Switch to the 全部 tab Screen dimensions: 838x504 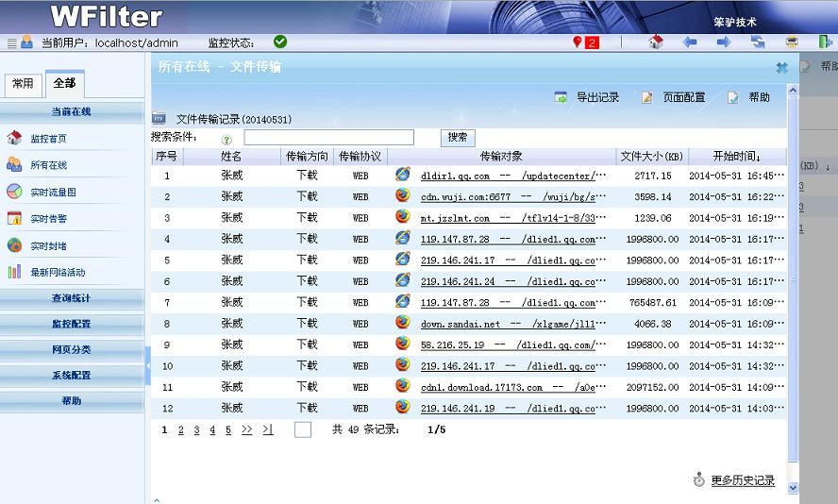point(64,84)
